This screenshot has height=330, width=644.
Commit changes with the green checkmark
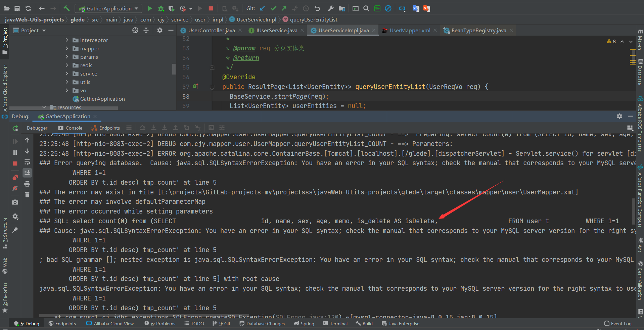pyautogui.click(x=273, y=8)
